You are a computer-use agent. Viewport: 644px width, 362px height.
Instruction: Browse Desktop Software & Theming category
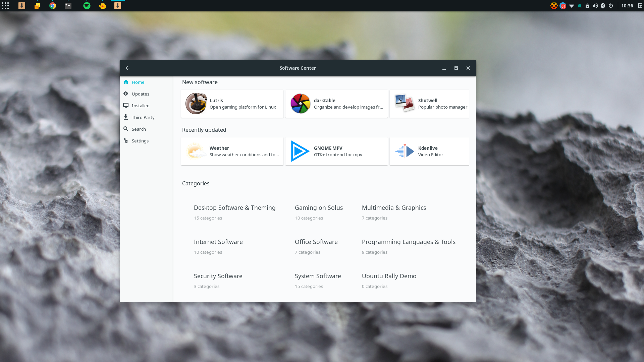(x=234, y=212)
